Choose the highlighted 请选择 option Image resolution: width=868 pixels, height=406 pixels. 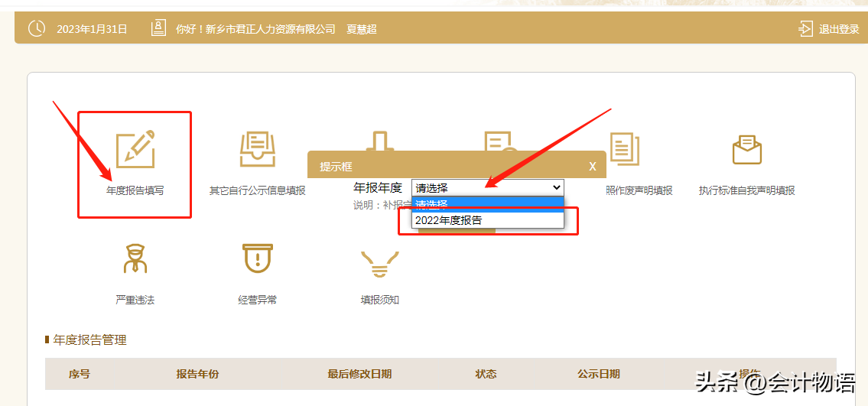(x=488, y=204)
